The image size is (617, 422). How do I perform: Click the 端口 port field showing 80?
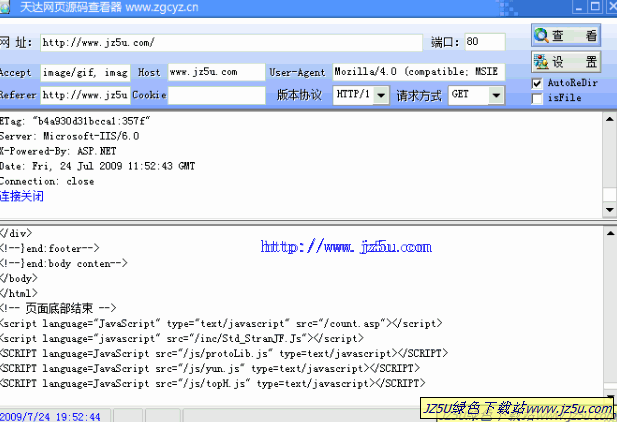click(485, 42)
